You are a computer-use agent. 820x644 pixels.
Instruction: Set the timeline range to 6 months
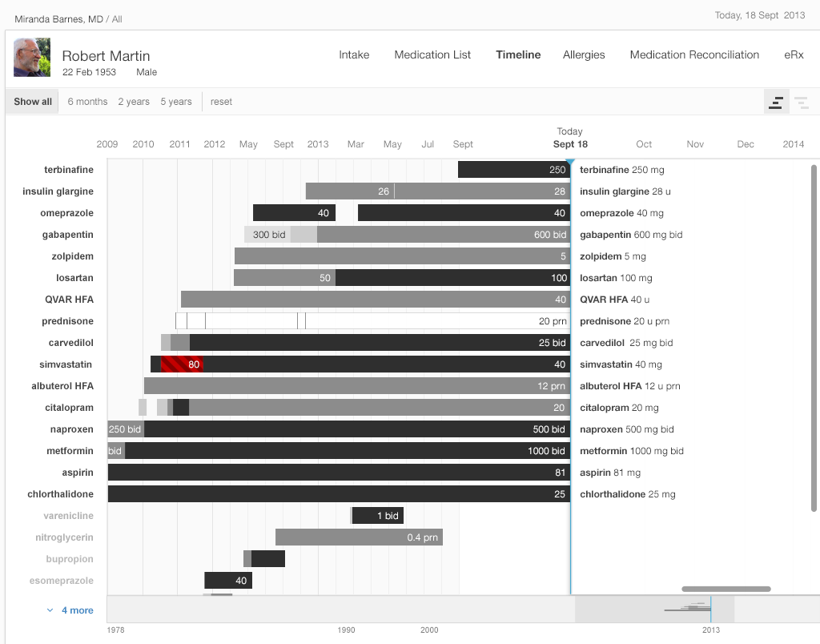point(87,102)
